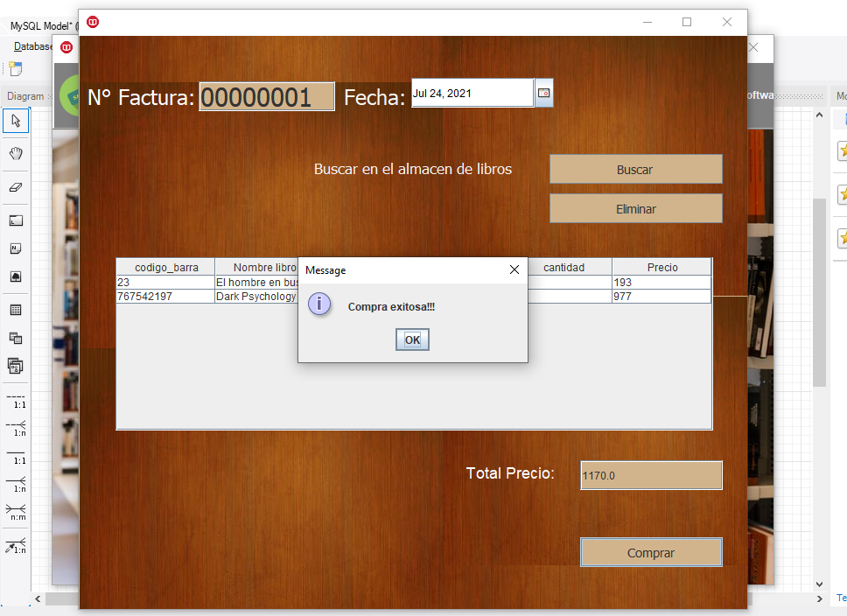The image size is (847, 616).
Task: Click the Fecha date field
Action: tap(472, 93)
